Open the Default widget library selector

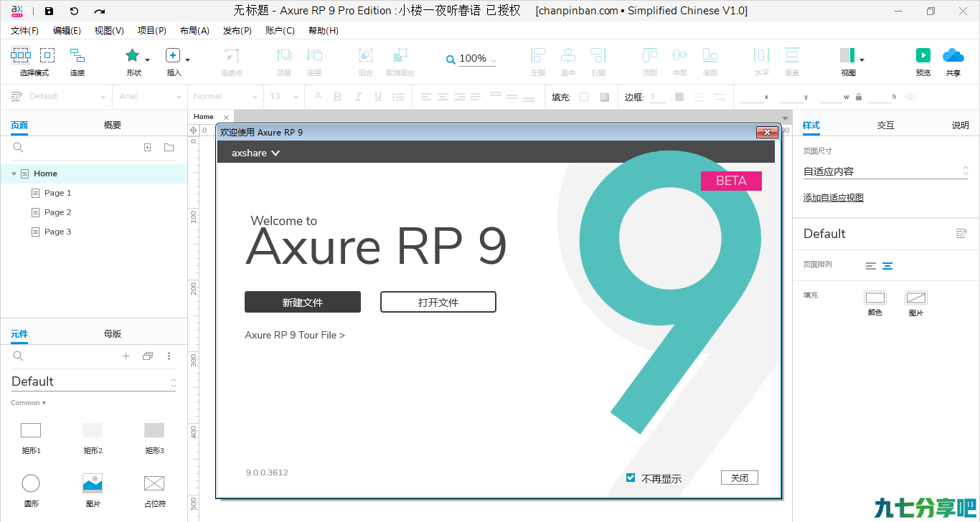(93, 381)
